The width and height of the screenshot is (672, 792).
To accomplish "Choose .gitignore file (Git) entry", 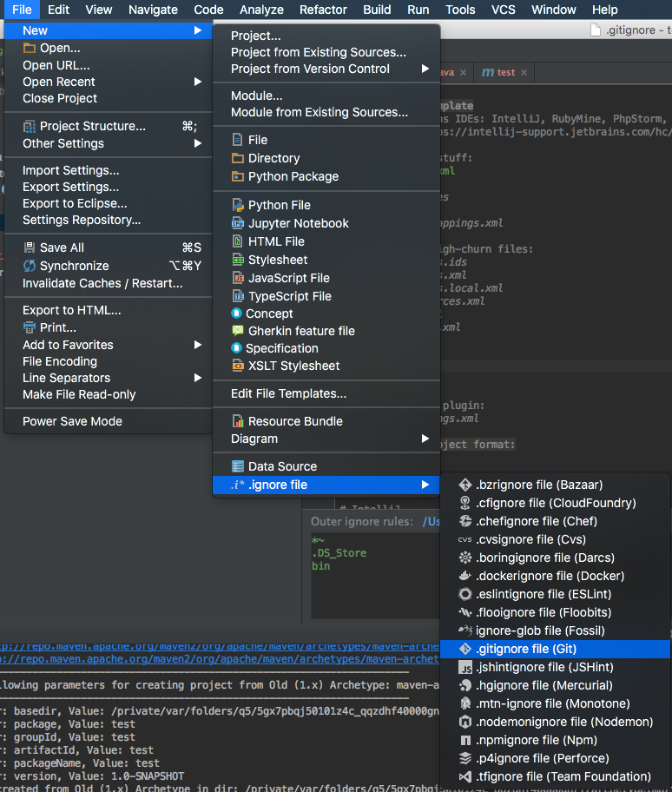I will pyautogui.click(x=526, y=649).
